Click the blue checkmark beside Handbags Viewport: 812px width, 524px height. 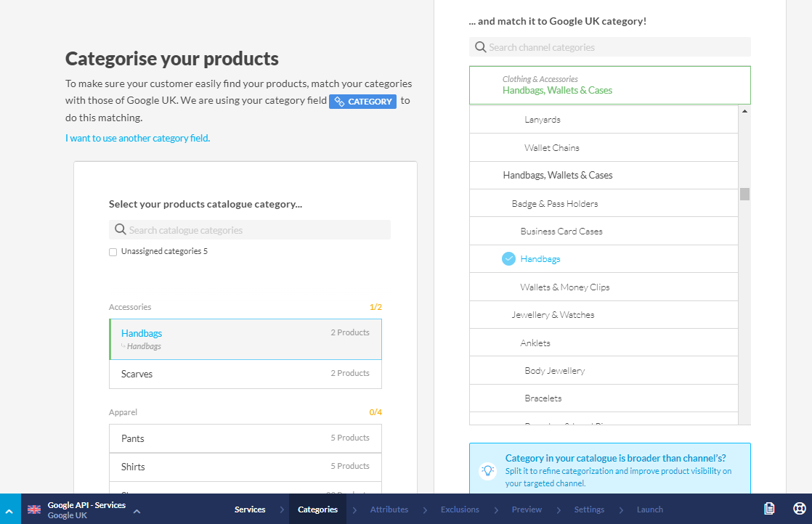click(x=508, y=259)
